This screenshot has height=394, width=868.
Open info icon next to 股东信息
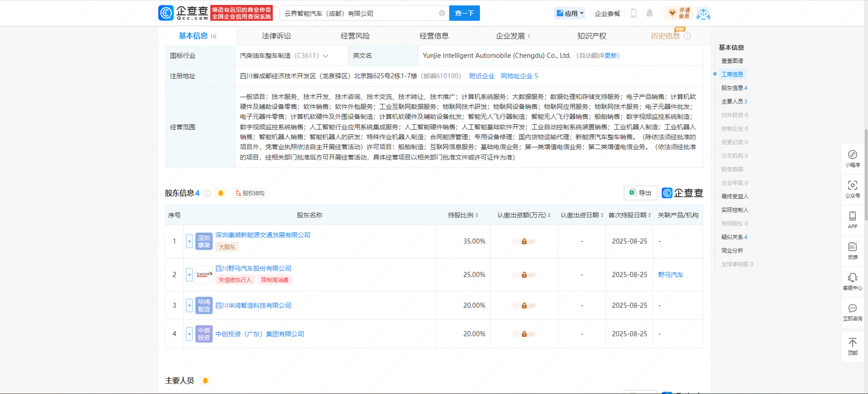(x=207, y=194)
